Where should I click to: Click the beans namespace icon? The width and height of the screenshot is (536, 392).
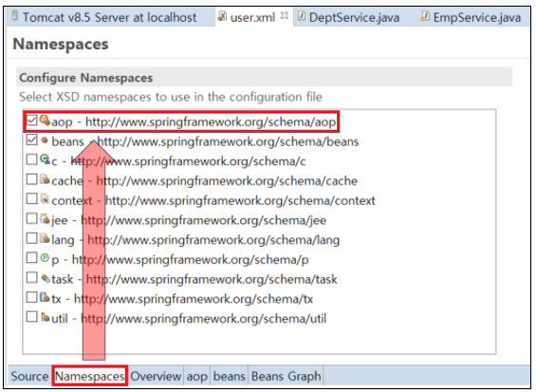(45, 140)
